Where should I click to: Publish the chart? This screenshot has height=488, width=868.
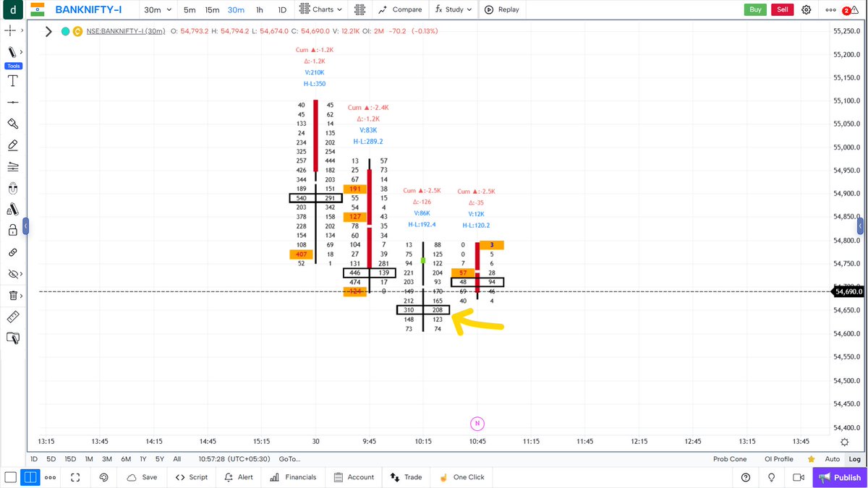(840, 477)
